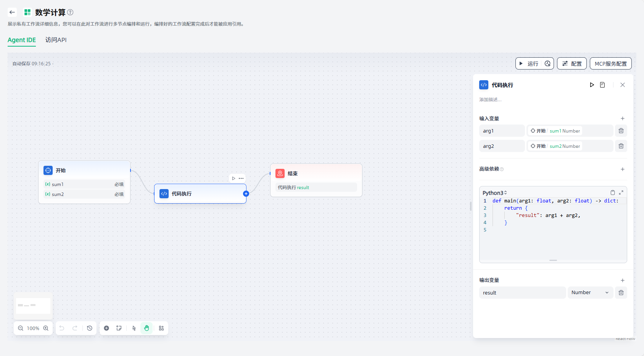644x356 pixels.
Task: Toggle the hand pan mode
Action: [147, 328]
